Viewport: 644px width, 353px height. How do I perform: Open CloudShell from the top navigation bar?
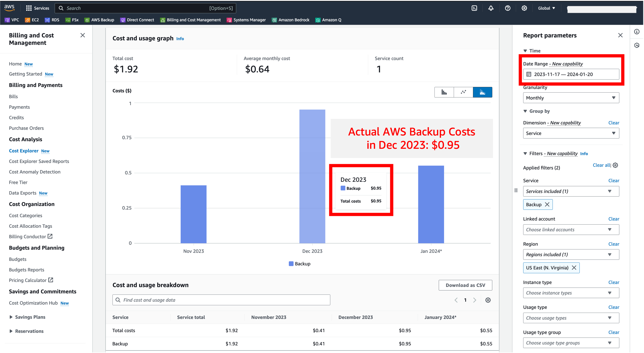(474, 8)
